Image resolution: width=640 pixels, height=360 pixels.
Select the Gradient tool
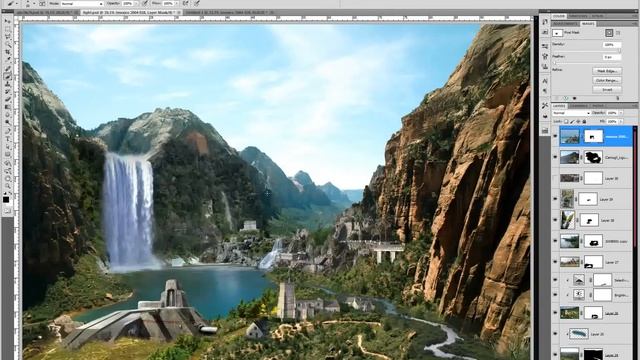tap(7, 107)
